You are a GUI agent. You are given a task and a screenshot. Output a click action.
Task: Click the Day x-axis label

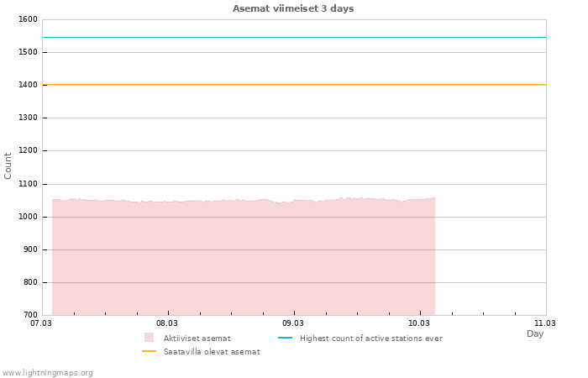pyautogui.click(x=535, y=333)
